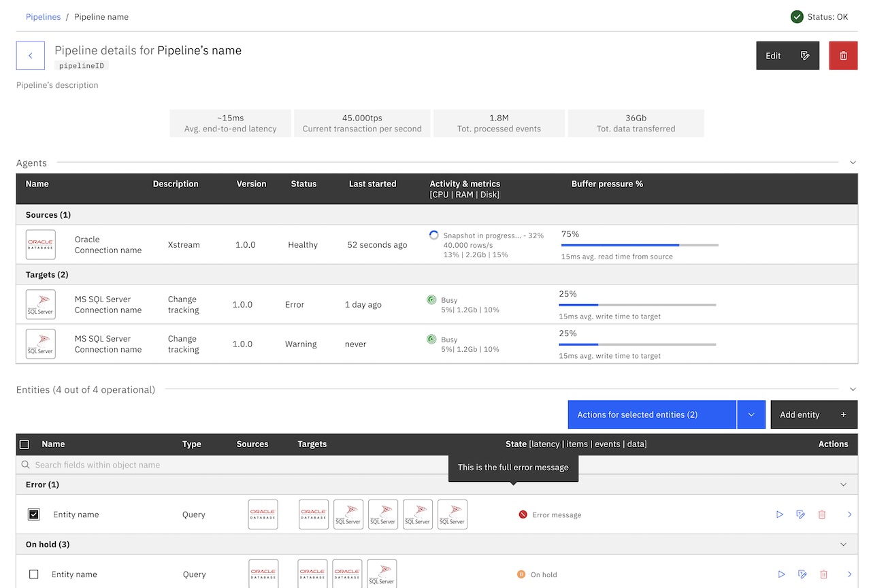
Task: Click the Warning status of SQL Server target
Action: [301, 344]
